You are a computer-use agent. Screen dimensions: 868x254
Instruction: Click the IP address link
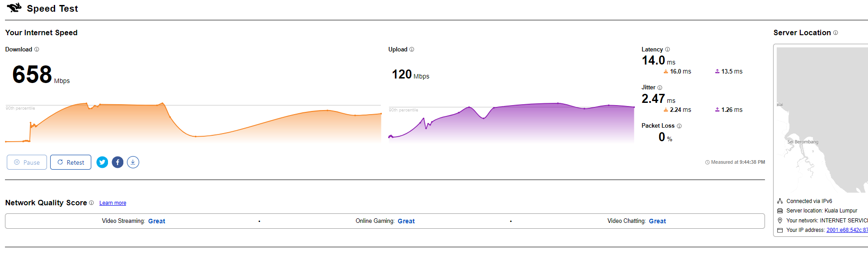(847, 230)
